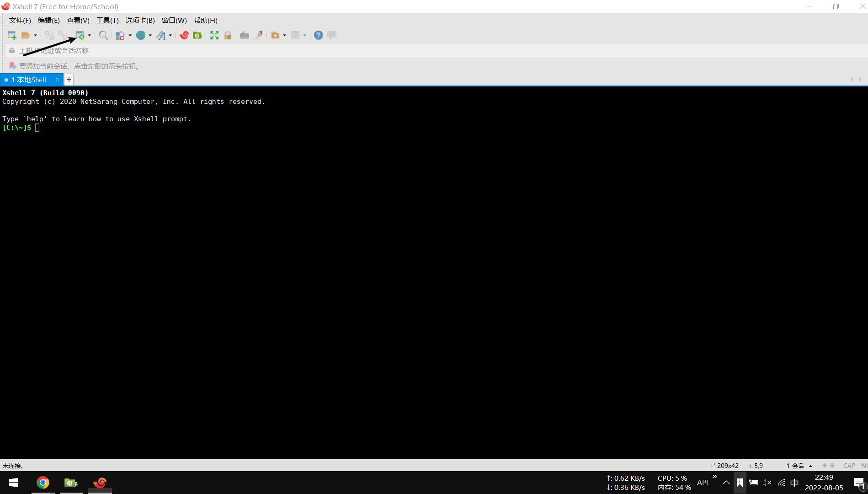
Task: Click the muted volume tray icon
Action: click(767, 483)
